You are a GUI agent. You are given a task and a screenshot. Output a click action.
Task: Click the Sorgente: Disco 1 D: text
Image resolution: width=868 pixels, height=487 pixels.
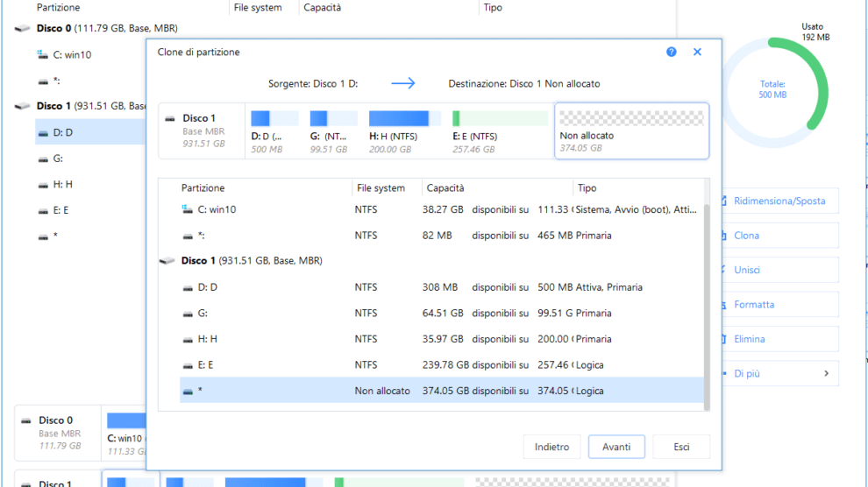click(x=313, y=84)
